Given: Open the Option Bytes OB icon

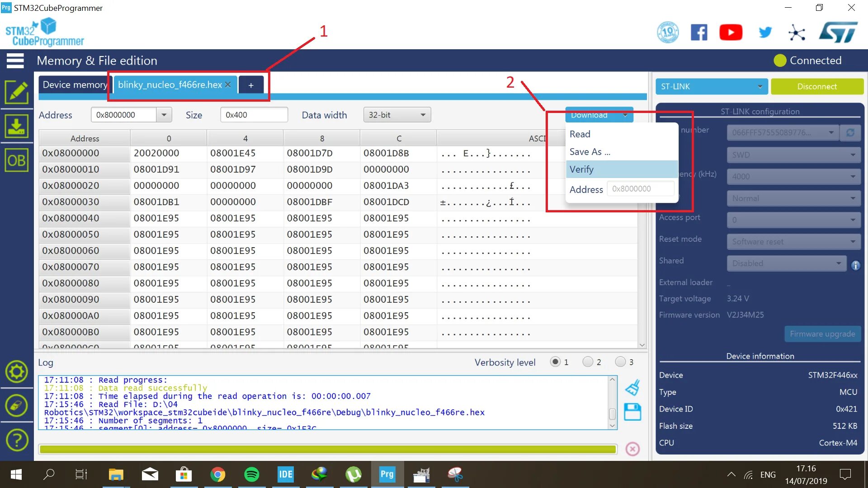Looking at the screenshot, I should coord(17,160).
